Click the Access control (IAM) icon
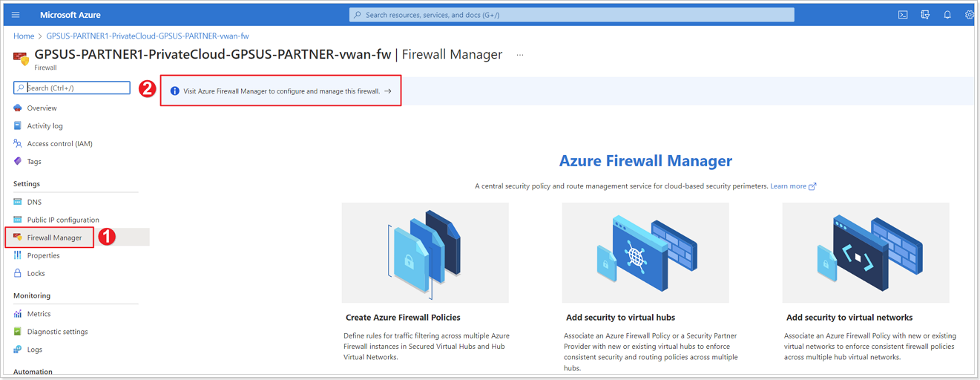Viewport: 980px width, 380px height. (x=18, y=144)
